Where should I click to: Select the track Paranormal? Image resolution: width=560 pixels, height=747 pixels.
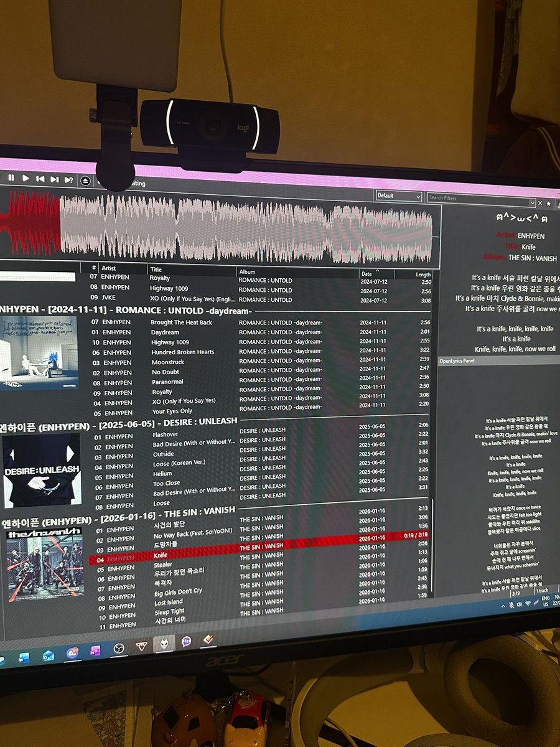(167, 382)
